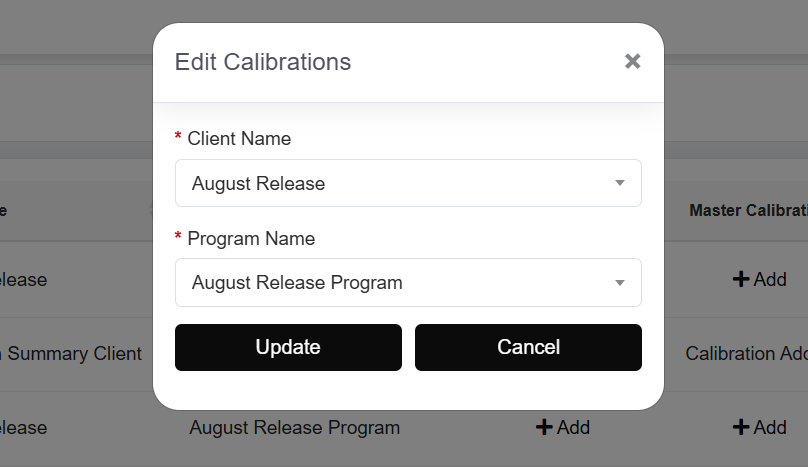Click the Edit Calibrations dialog title
The height and width of the screenshot is (467, 808).
(x=263, y=62)
